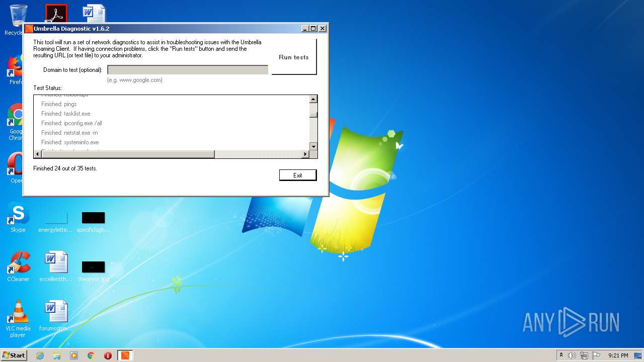Screen dimensions: 644x362
Task: Open Opera from the taskbar
Action: (108, 355)
